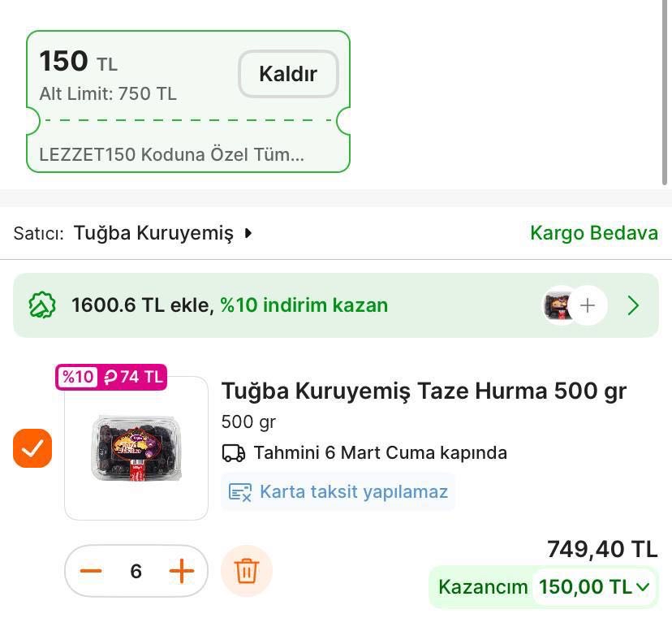Open the banner right arrow chevron
The width and height of the screenshot is (672, 631).
point(635,305)
